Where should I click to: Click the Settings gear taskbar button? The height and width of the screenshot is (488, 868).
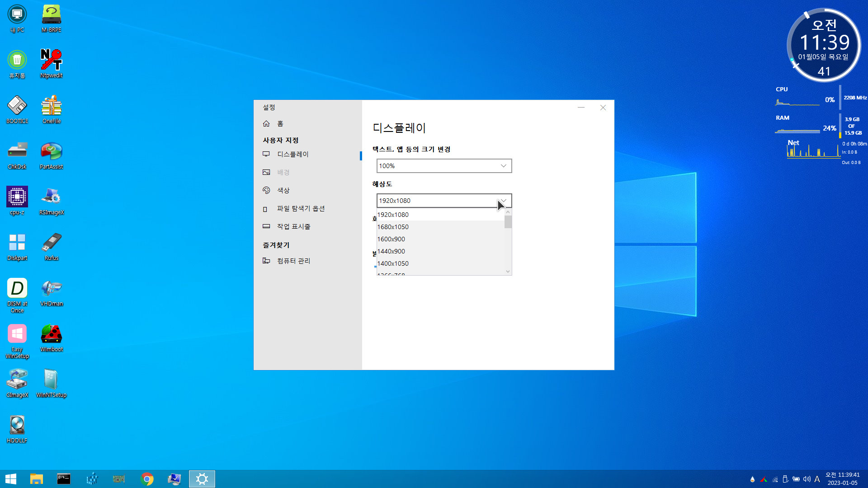coord(202,479)
